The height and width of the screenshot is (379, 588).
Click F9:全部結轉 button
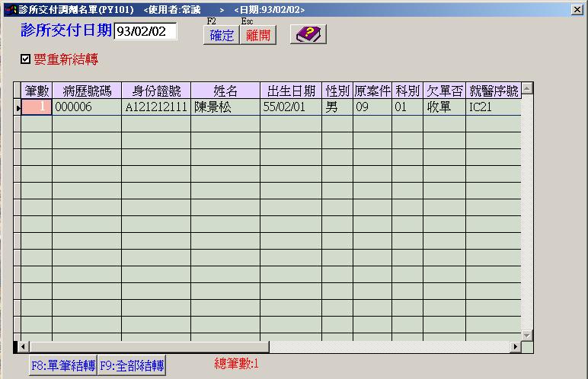pos(132,365)
